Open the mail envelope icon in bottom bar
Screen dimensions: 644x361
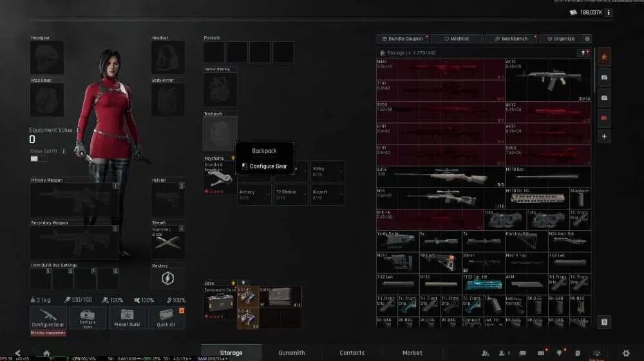pos(541,353)
